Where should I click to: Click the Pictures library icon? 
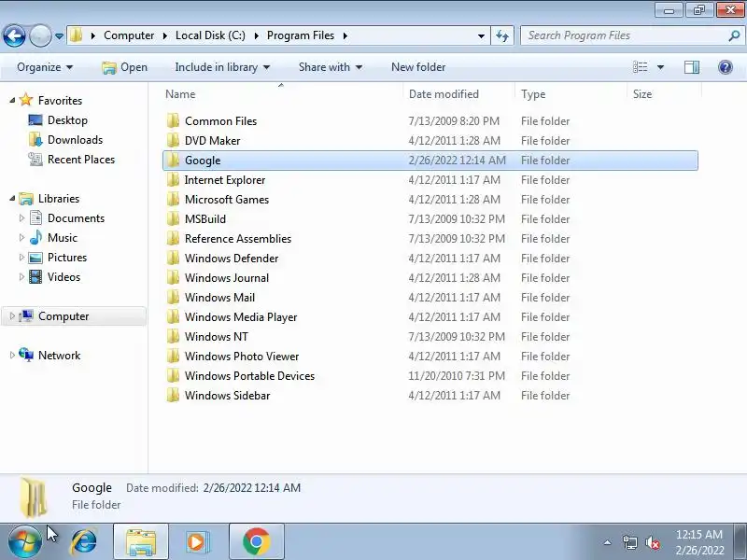tap(35, 258)
